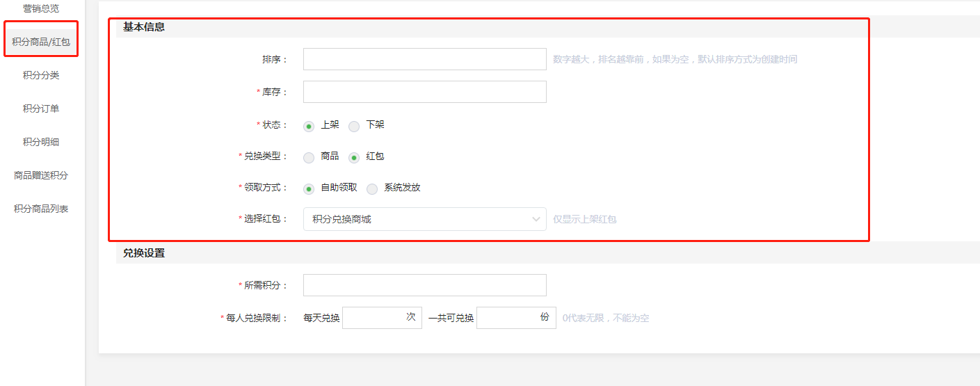Select 自助领取 claim method
Image resolution: width=980 pixels, height=386 pixels.
309,188
